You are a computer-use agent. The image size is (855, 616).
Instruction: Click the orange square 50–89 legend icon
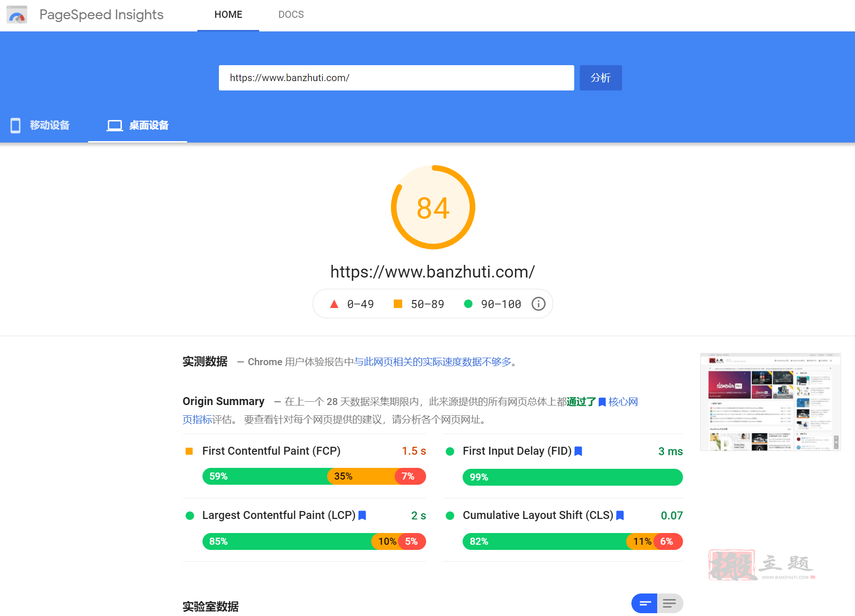point(398,304)
